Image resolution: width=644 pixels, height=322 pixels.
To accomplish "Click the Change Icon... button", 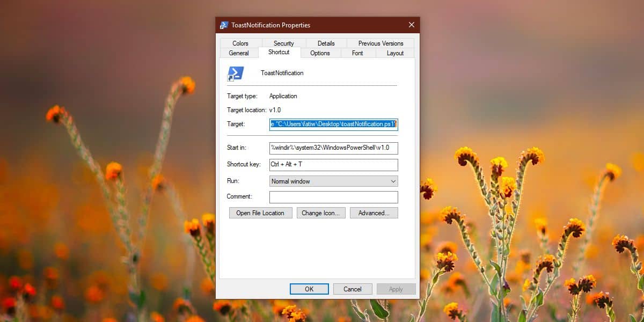I will pos(321,213).
